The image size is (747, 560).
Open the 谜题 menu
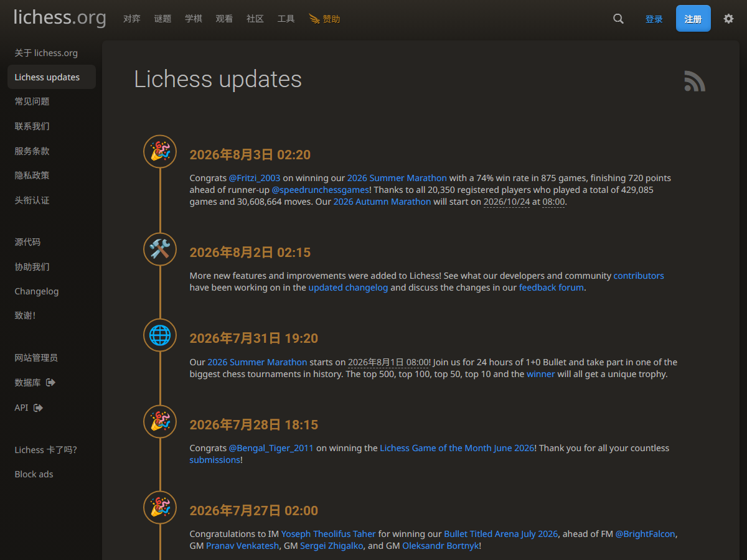(x=162, y=19)
